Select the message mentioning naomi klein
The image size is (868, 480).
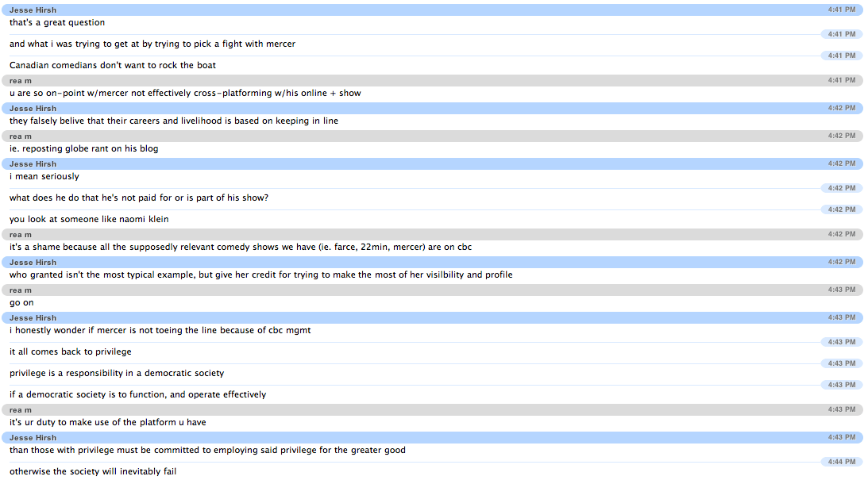tap(89, 220)
